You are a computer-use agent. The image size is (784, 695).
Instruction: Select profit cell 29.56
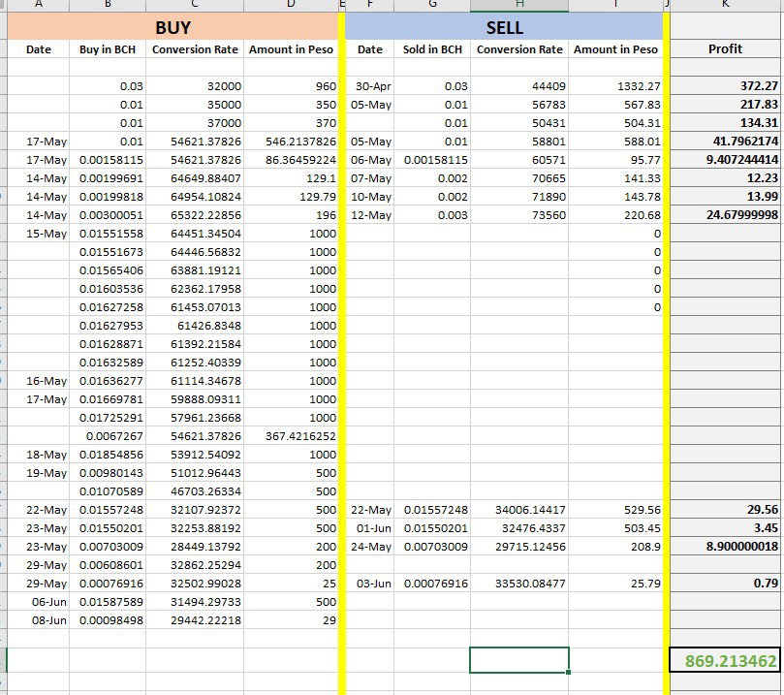tap(725, 510)
